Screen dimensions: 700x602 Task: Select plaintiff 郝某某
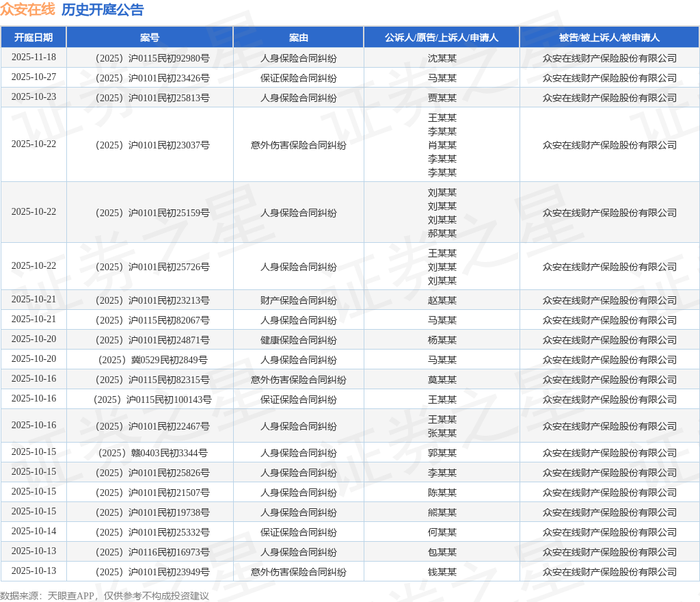pos(442,233)
